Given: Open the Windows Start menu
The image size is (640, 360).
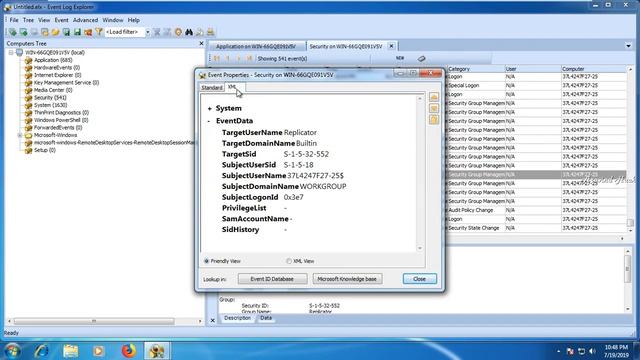Looking at the screenshot, I should coord(13,351).
